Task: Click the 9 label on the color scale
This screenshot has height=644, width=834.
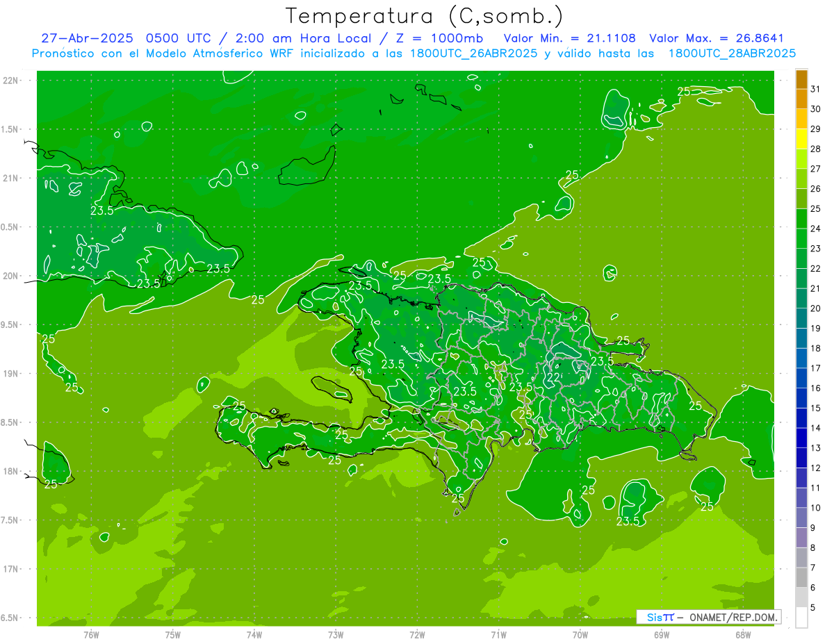Action: 813,528
